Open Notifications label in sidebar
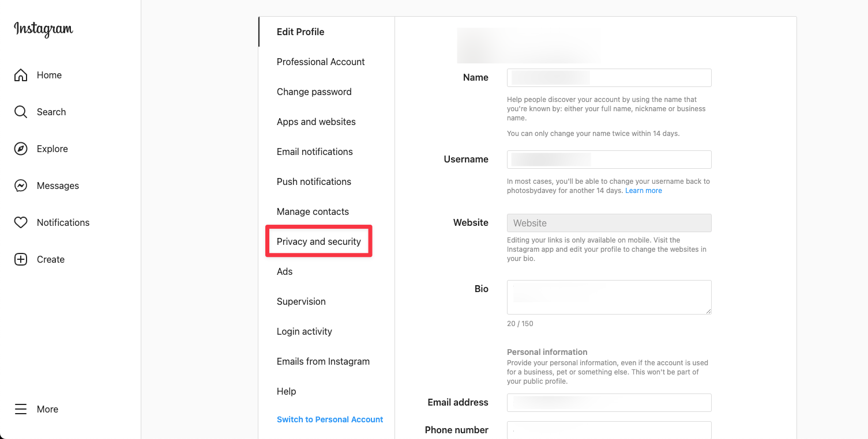Viewport: 868px width, 439px height. pos(63,222)
